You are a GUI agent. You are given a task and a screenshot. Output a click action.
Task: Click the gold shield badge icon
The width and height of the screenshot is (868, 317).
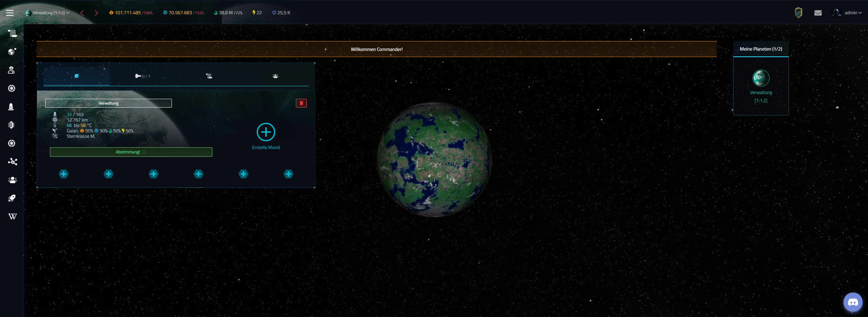point(798,13)
